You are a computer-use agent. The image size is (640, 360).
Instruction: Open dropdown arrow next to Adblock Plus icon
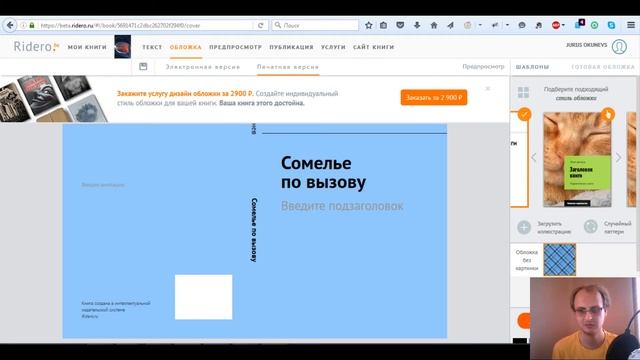click(564, 25)
